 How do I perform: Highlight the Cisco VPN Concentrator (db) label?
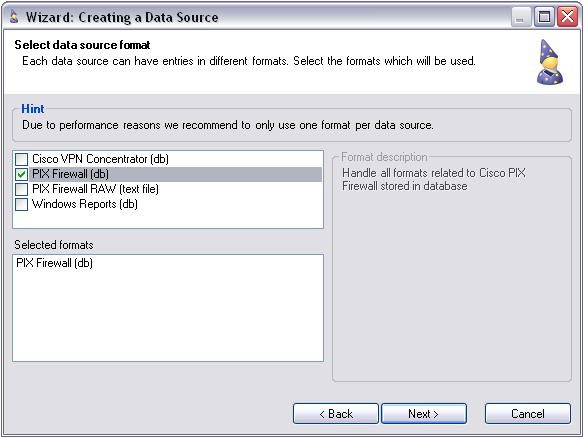tap(100, 159)
